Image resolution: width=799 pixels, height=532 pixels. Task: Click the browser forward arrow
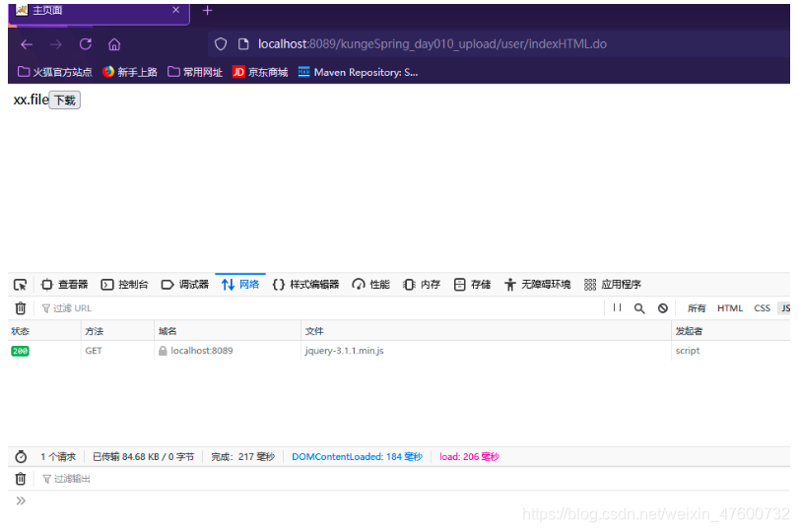pyautogui.click(x=56, y=44)
